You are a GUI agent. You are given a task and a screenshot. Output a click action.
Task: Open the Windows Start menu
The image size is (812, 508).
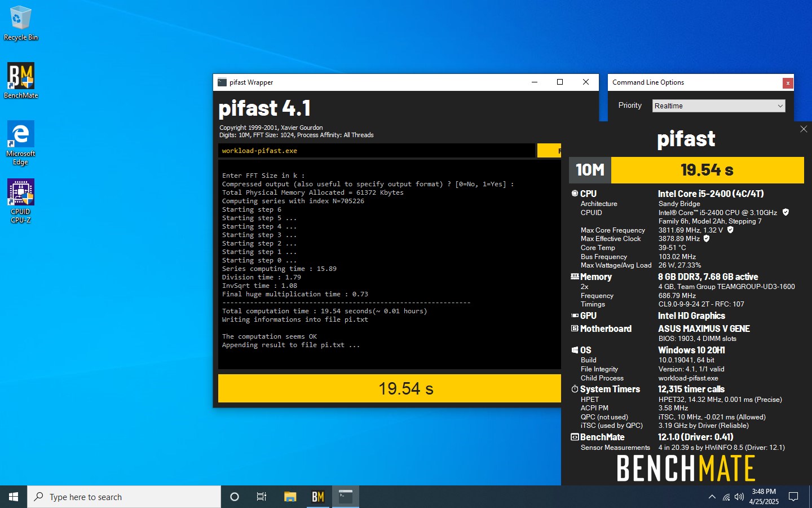pyautogui.click(x=14, y=497)
